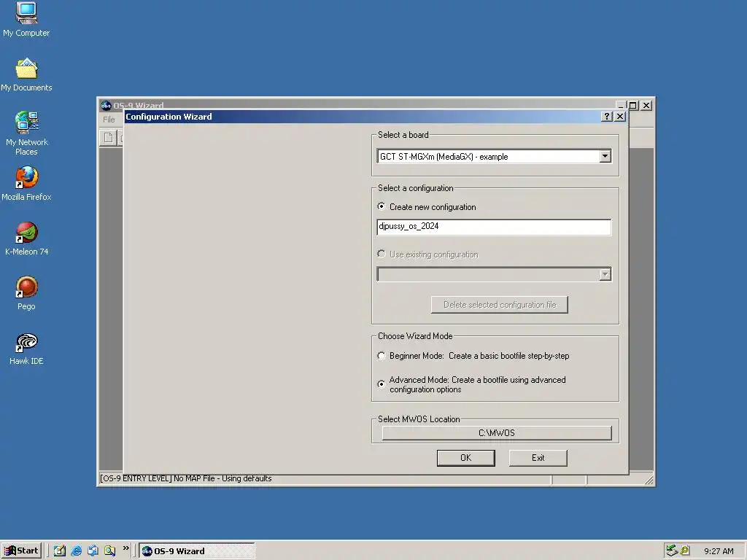Open the My Computer desktop icon
Viewport: 747px width, 560px height.
(26, 19)
